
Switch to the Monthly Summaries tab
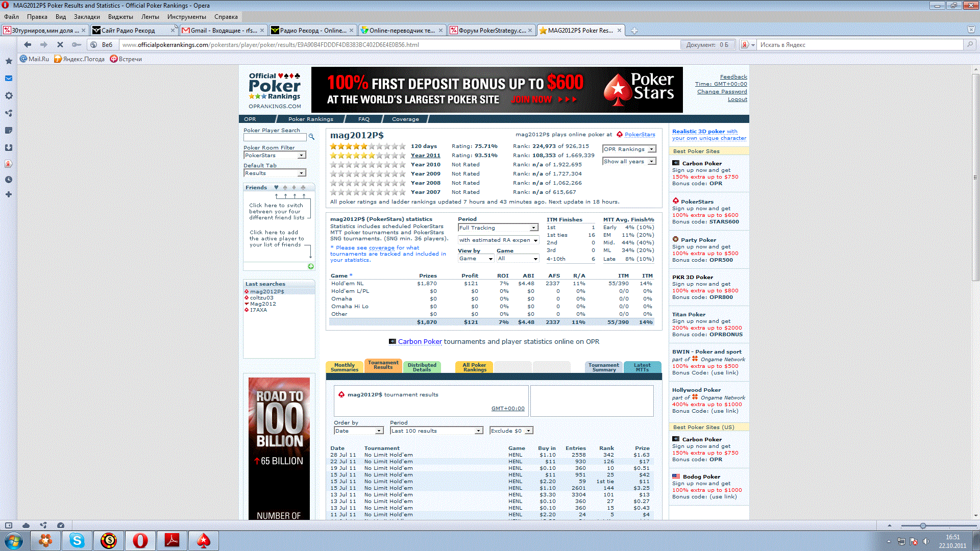coord(345,367)
